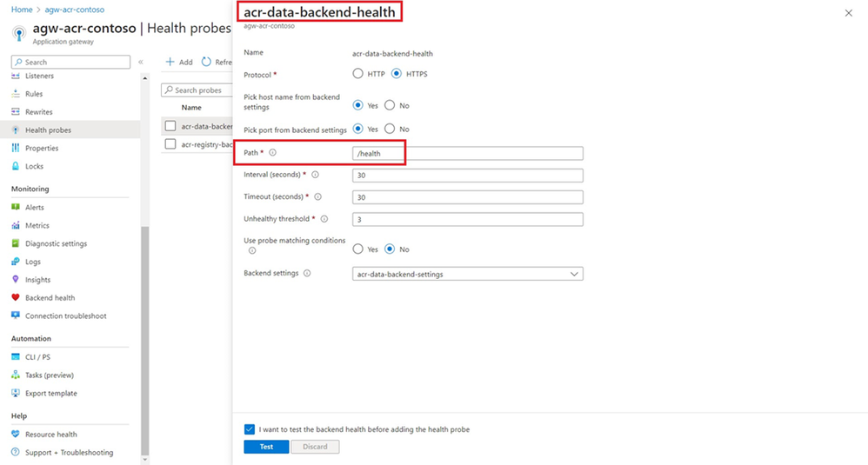The image size is (868, 465).
Task: Select the Logs icon
Action: click(16, 262)
